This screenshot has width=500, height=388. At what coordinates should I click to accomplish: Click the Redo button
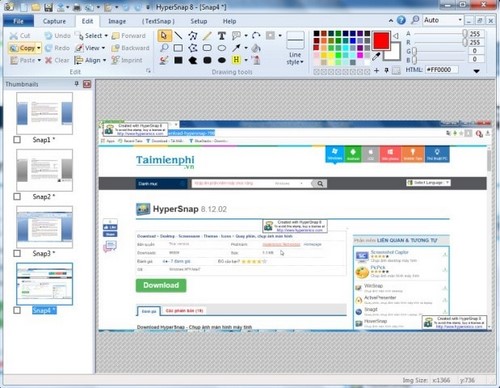(57, 48)
